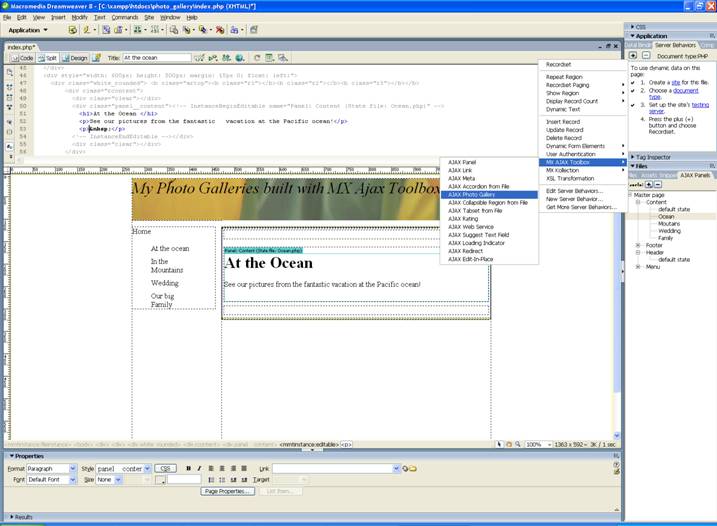The image size is (717, 526).
Task: Follow the 'site' link in Server Behaviors
Action: [x=676, y=82]
